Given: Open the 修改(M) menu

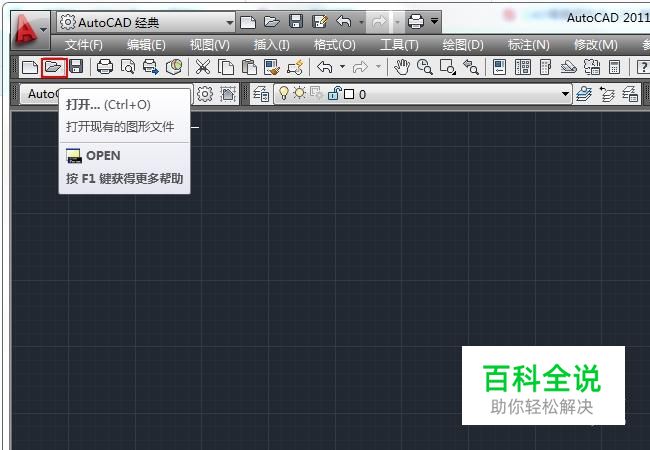Looking at the screenshot, I should tap(595, 45).
